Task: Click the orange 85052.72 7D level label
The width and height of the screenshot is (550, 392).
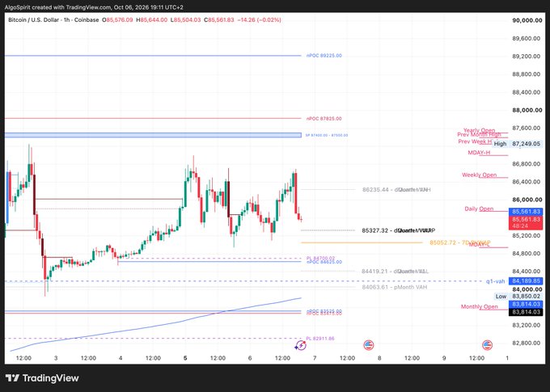Action: tap(460, 242)
